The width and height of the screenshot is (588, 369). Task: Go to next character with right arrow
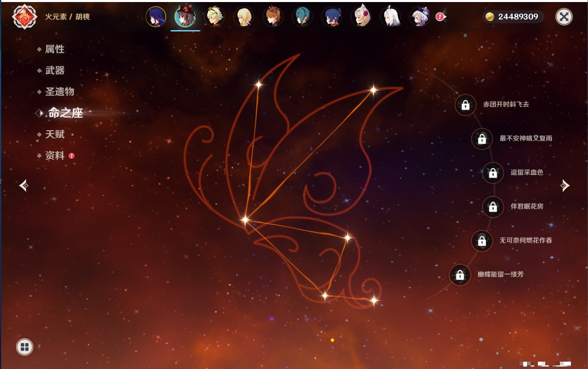565,186
